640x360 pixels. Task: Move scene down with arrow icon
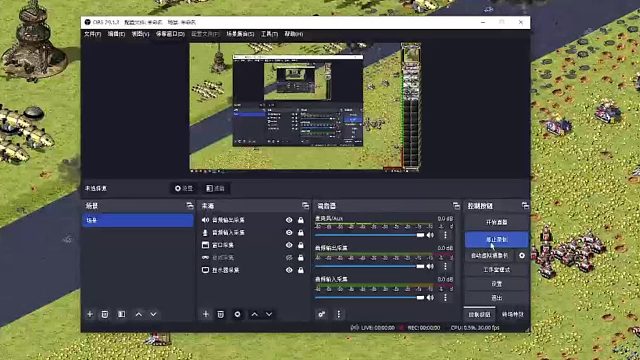(153, 314)
